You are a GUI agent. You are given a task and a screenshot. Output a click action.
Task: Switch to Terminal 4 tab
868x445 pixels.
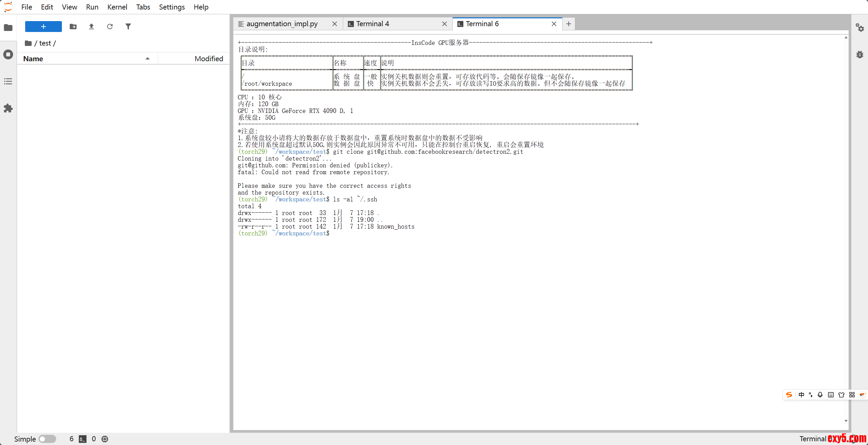(372, 24)
